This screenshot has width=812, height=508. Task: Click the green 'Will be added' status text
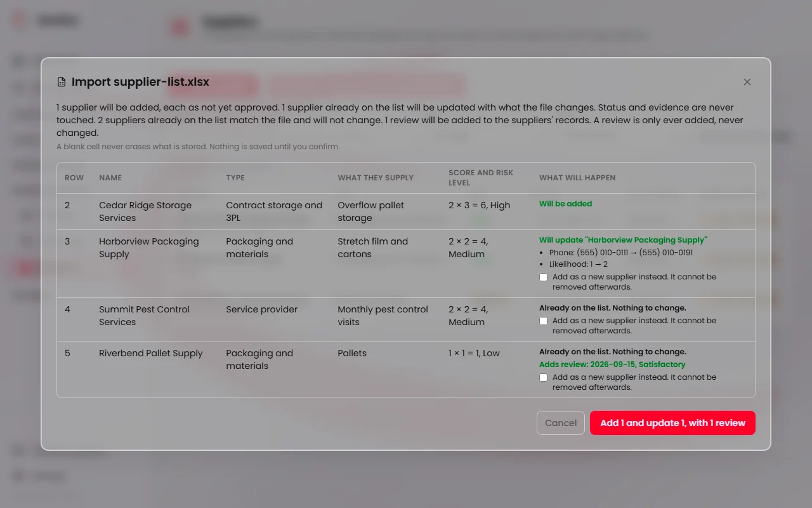565,204
